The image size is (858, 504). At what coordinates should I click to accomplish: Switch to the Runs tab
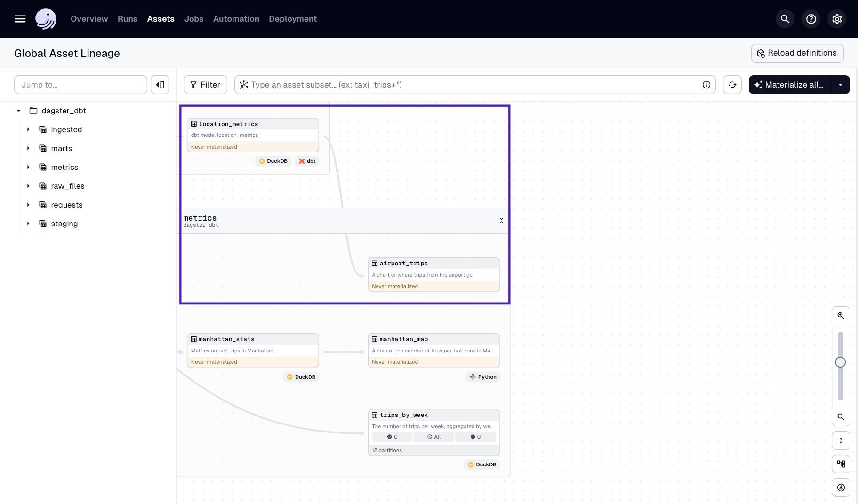click(127, 19)
